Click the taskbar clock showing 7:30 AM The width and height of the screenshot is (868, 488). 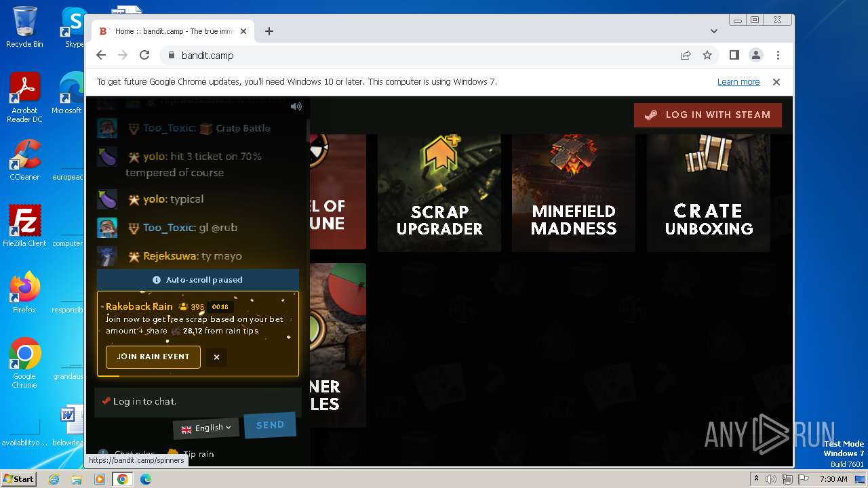pyautogui.click(x=833, y=479)
